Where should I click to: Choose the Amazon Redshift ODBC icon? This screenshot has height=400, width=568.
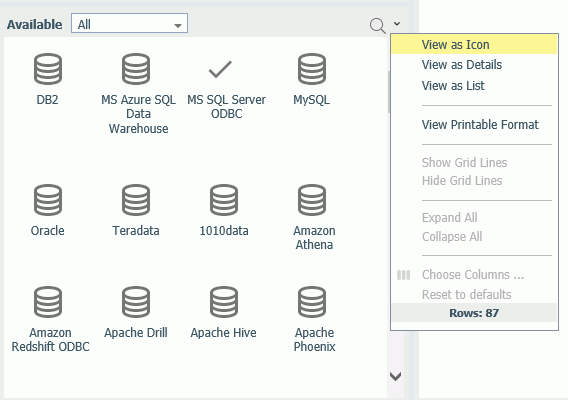48,302
